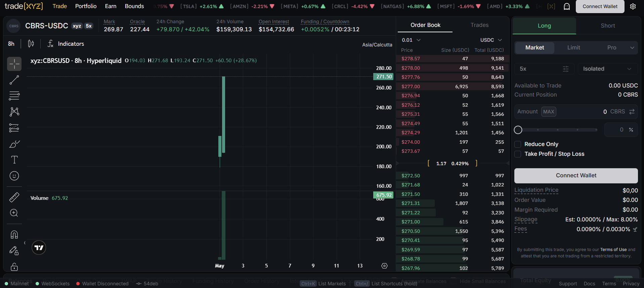Select the XABCD pattern tool
The width and height of the screenshot is (644, 288).
[x=14, y=112]
